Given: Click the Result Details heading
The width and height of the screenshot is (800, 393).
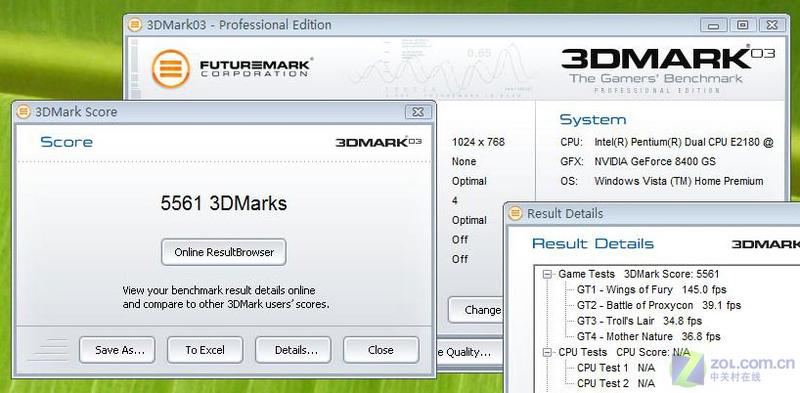Looking at the screenshot, I should [x=592, y=244].
